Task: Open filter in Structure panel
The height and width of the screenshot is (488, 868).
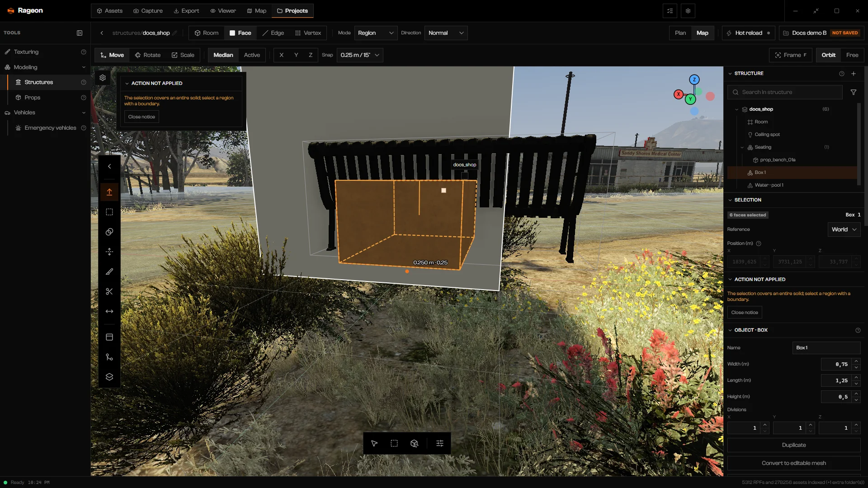Action: coord(854,92)
